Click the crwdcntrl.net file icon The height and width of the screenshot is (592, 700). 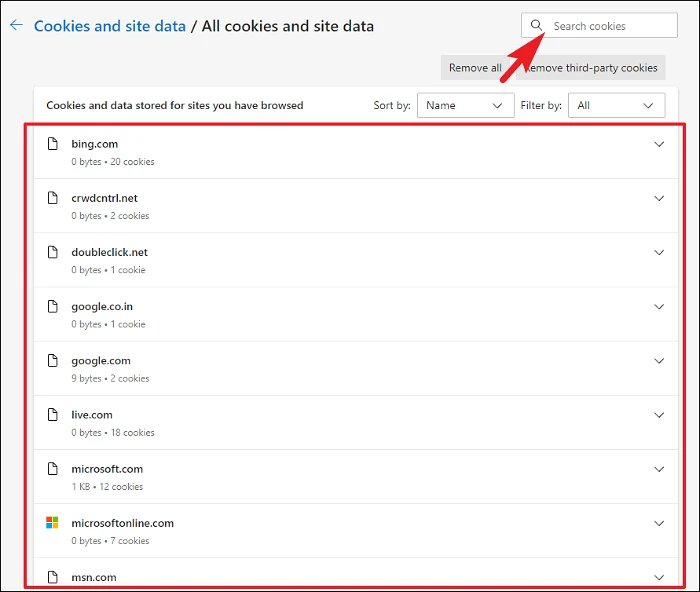pos(53,198)
